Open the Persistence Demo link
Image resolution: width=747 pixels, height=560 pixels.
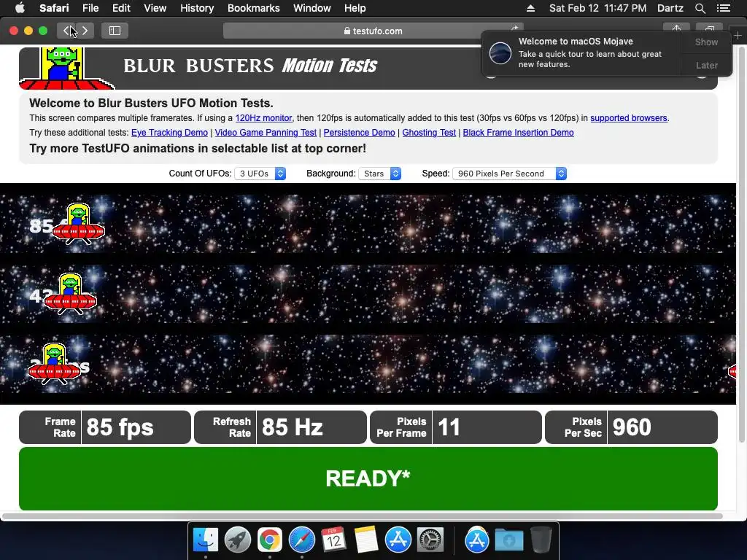[x=359, y=133]
